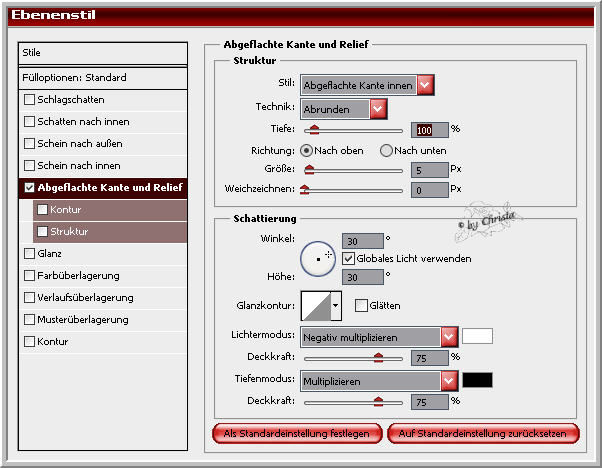Enable the Glanz checkbox
The width and height of the screenshot is (602, 468).
pos(29,253)
